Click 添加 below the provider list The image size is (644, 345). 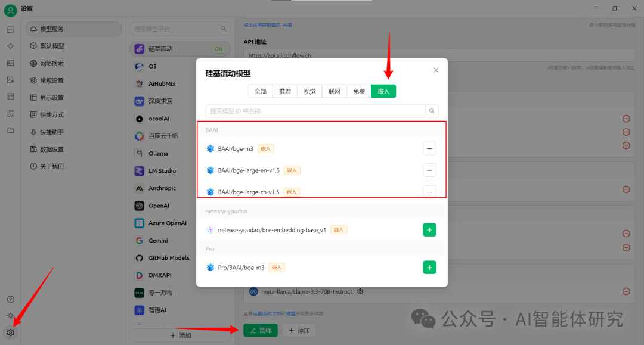[x=180, y=335]
